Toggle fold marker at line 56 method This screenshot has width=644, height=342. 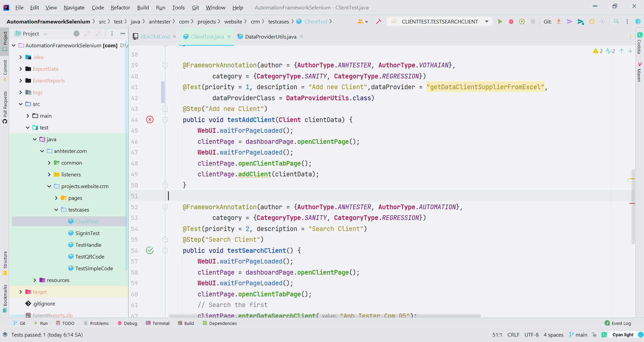pyautogui.click(x=165, y=250)
